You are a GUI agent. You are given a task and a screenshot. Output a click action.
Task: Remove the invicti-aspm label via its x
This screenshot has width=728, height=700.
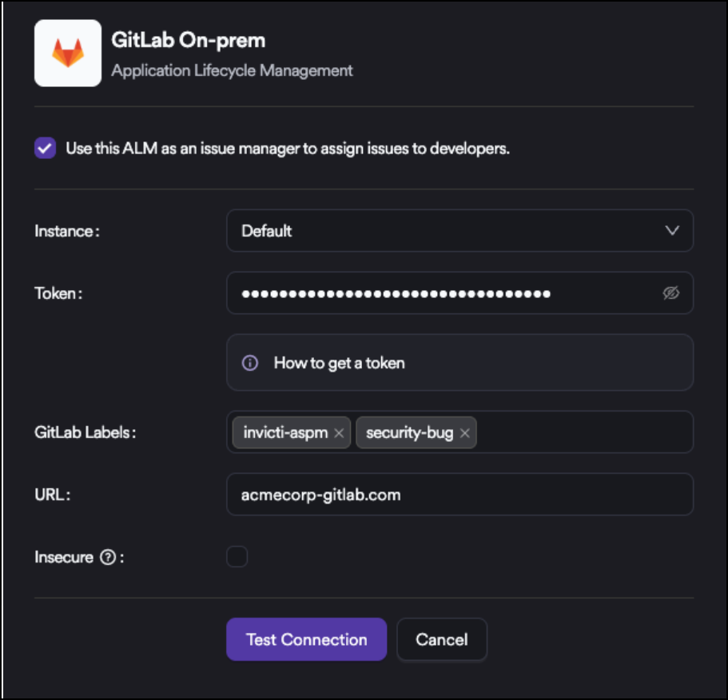[339, 433]
